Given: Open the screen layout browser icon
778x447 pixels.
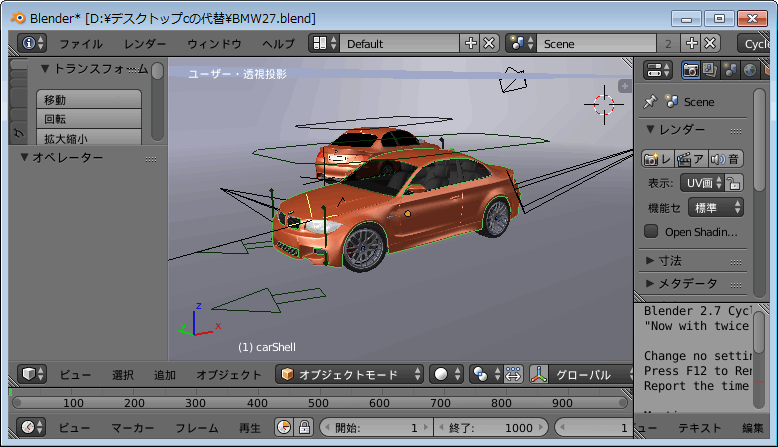Looking at the screenshot, I should pyautogui.click(x=324, y=43).
